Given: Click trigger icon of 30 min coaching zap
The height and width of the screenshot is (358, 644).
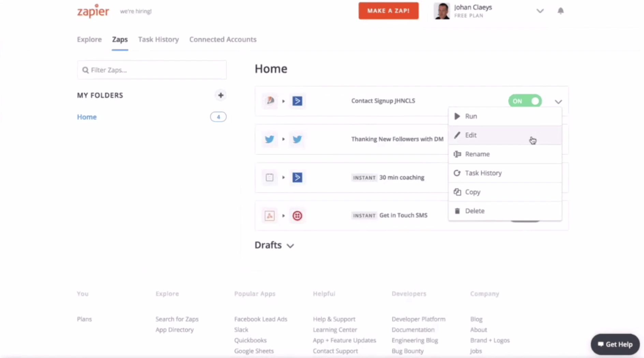Looking at the screenshot, I should pos(270,177).
